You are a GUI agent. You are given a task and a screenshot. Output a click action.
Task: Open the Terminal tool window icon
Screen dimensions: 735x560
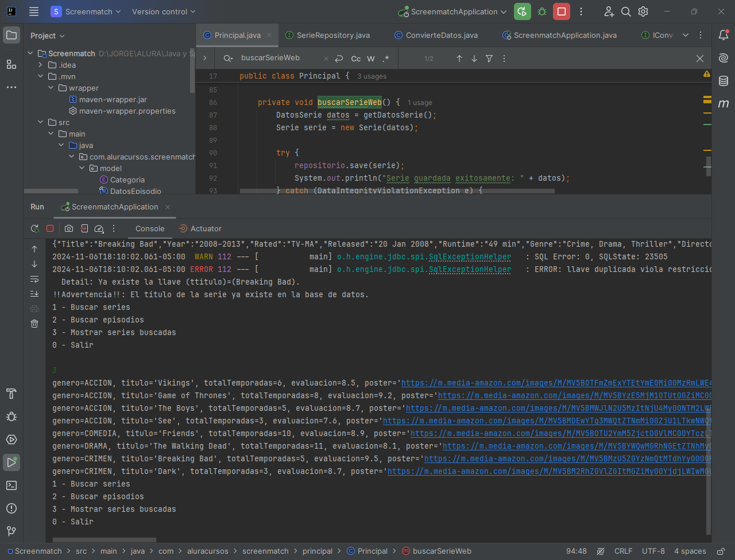click(11, 485)
